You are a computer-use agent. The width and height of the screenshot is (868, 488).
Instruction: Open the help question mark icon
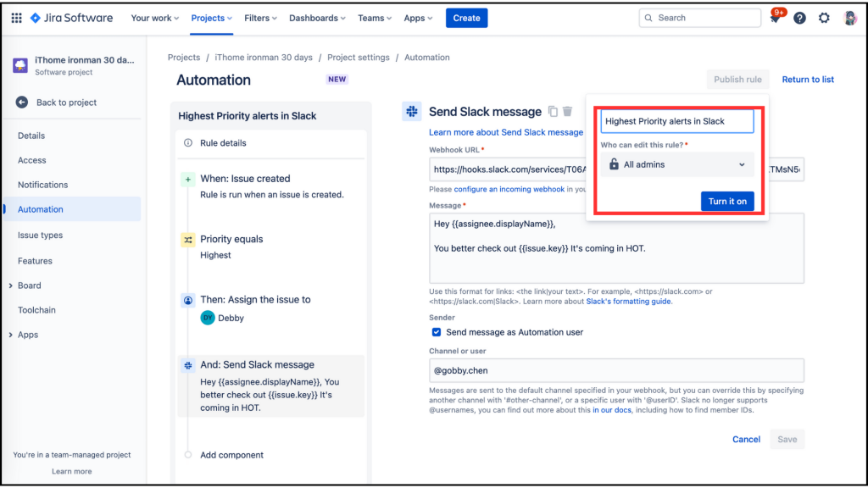coord(799,19)
